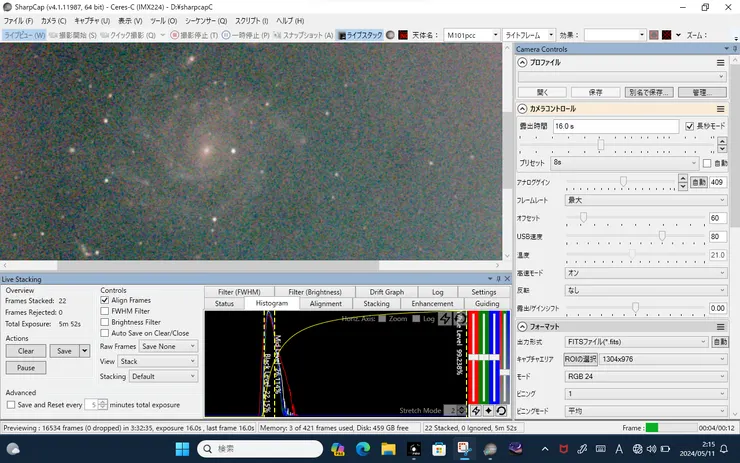Click the クイック撮影 (quick capture) toolbar icon
The image size is (740, 463).
tap(104, 35)
